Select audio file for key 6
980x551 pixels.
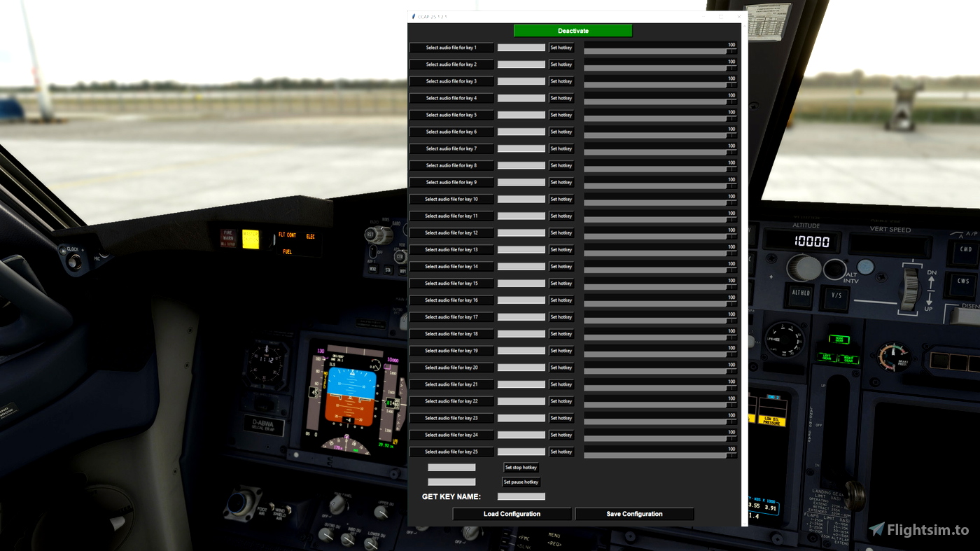coord(451,132)
